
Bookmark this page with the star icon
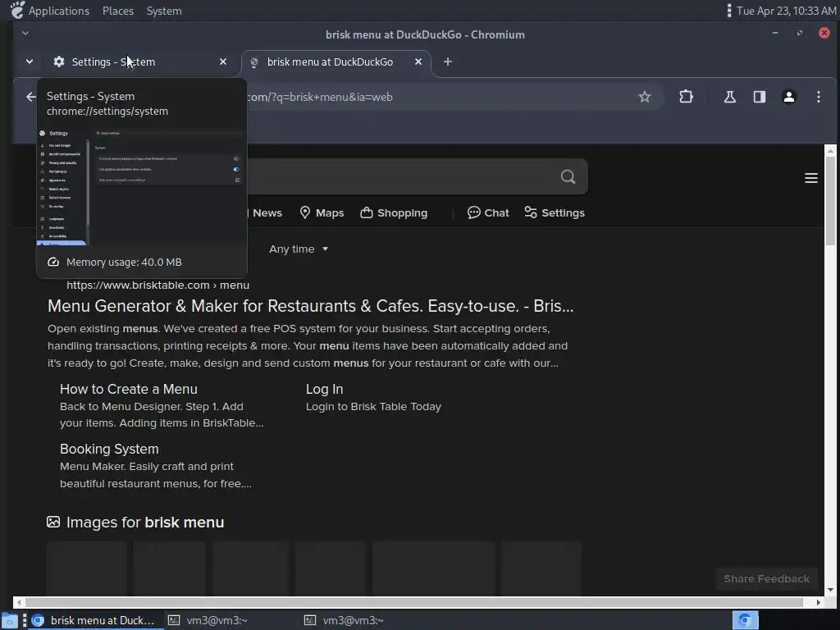click(645, 97)
